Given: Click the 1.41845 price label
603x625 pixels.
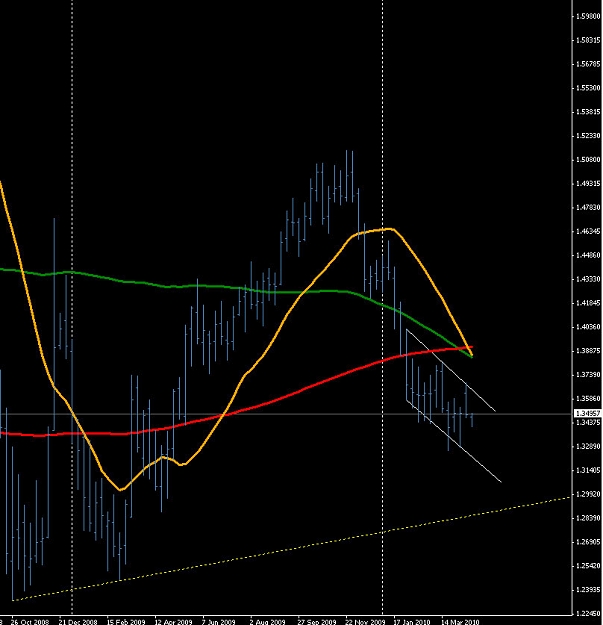Looking at the screenshot, I should [x=588, y=303].
